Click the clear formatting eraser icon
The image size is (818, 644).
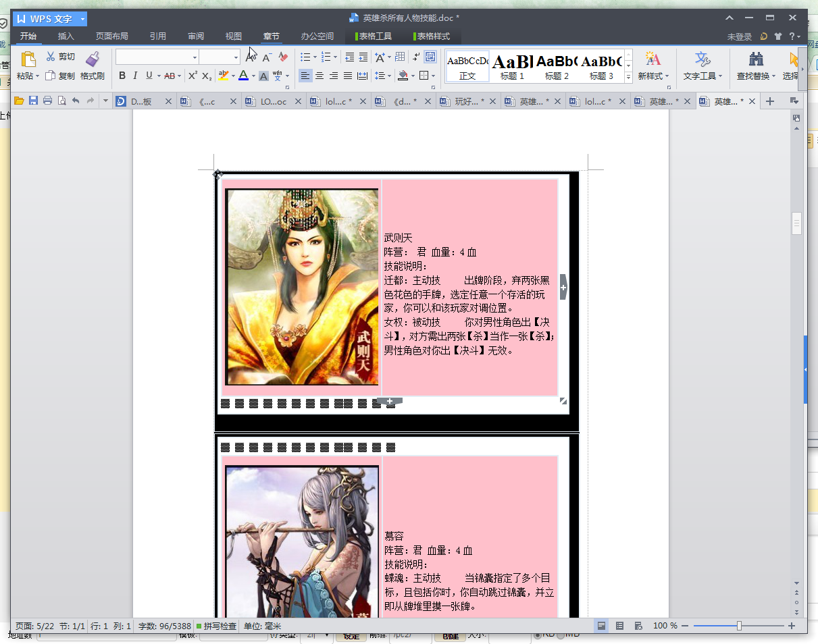(283, 57)
